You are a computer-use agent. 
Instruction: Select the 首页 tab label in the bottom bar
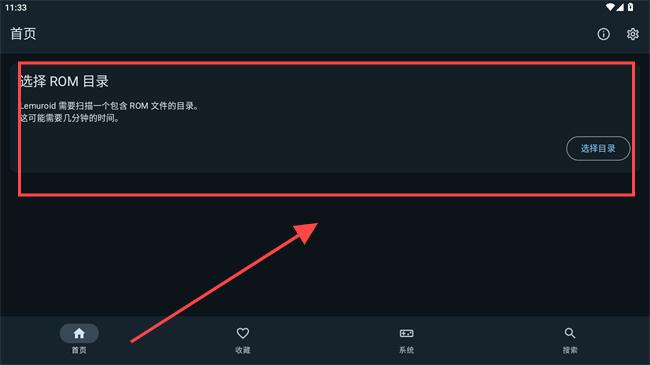pos(79,350)
